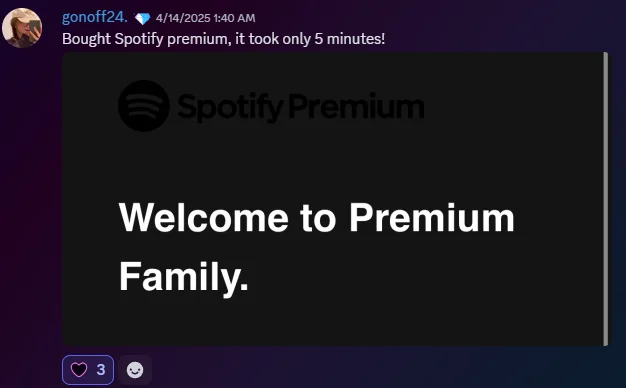Toggle the heart reaction with count 3
Viewport: 626px width, 388px height.
click(x=88, y=370)
